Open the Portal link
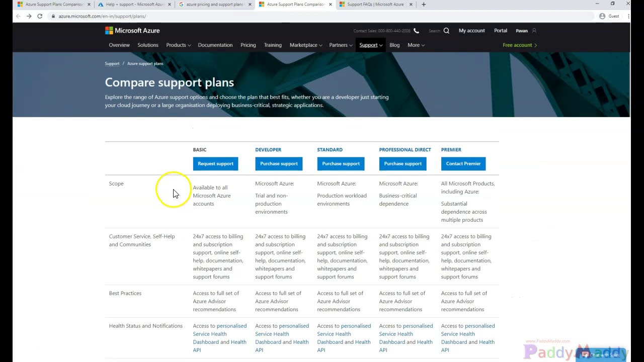Viewport: 644px width, 362px height. click(501, 31)
